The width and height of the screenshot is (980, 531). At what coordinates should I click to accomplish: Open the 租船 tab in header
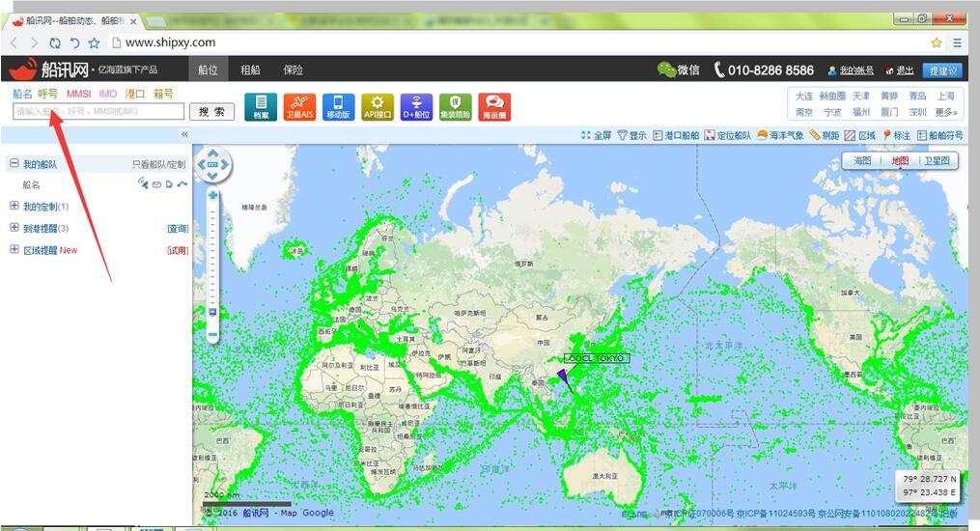tap(250, 70)
